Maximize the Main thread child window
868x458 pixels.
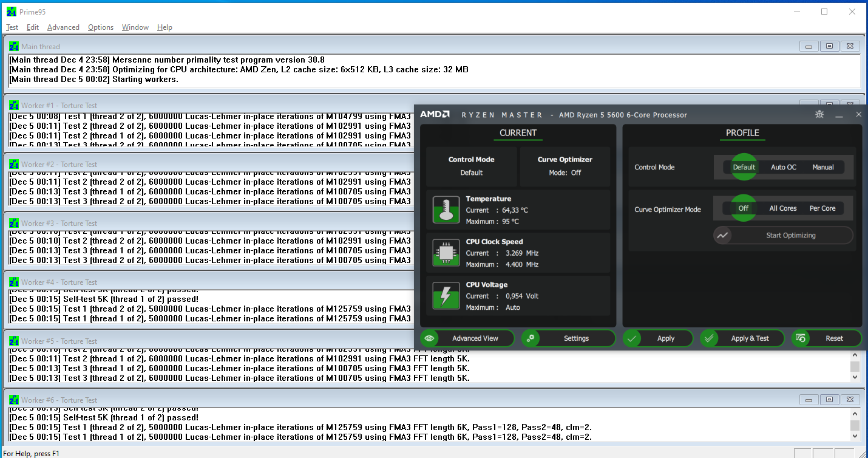coord(829,46)
